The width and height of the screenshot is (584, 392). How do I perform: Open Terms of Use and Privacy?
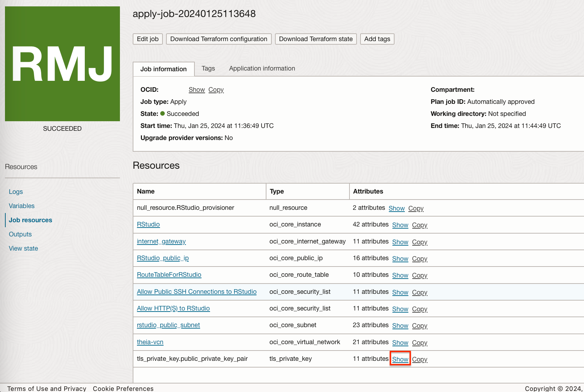[47, 388]
